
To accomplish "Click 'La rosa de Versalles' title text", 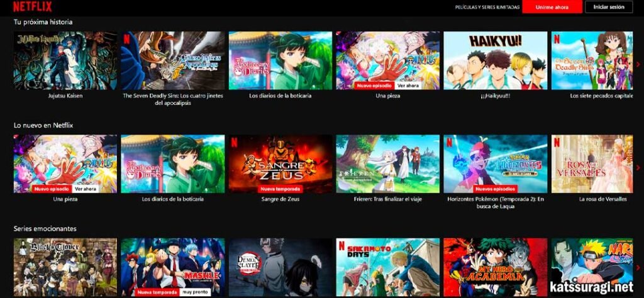I will click(x=603, y=199).
